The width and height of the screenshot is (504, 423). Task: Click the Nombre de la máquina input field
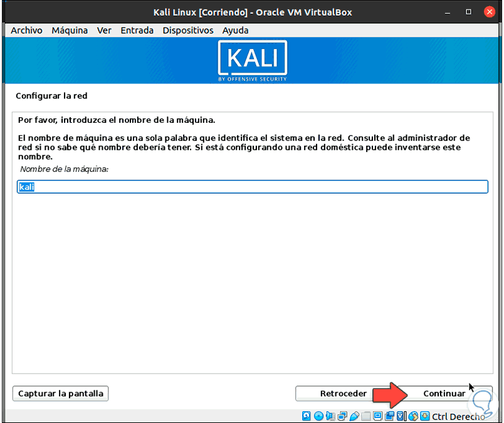point(253,187)
